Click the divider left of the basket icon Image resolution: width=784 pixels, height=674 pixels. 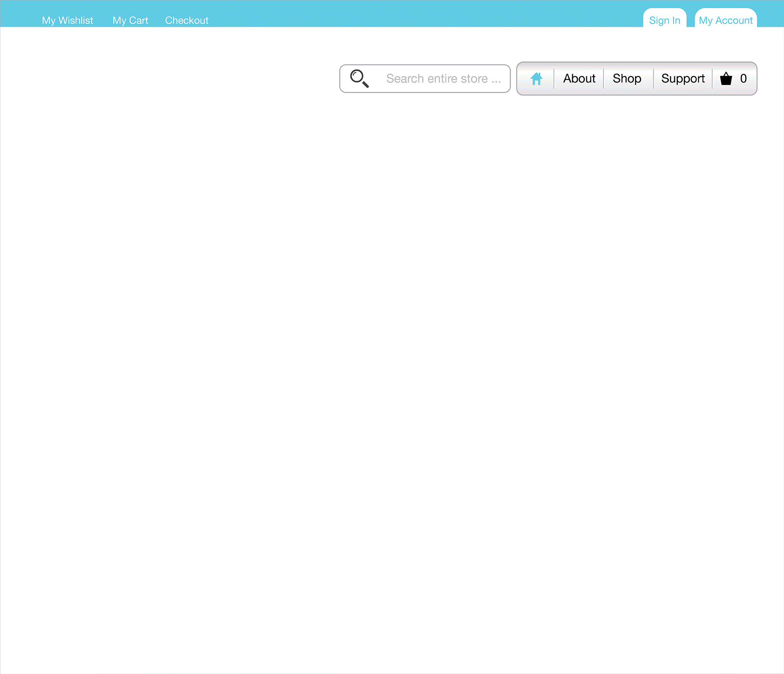712,78
